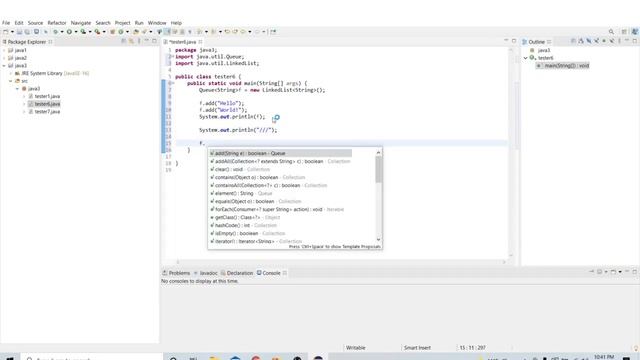Select tester6.java in Package Explorer

coord(44,104)
